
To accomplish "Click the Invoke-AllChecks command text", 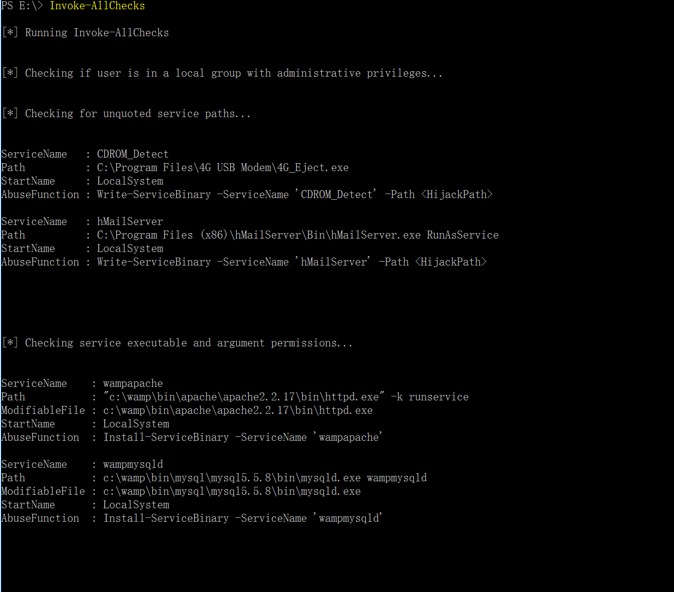I will [x=97, y=6].
